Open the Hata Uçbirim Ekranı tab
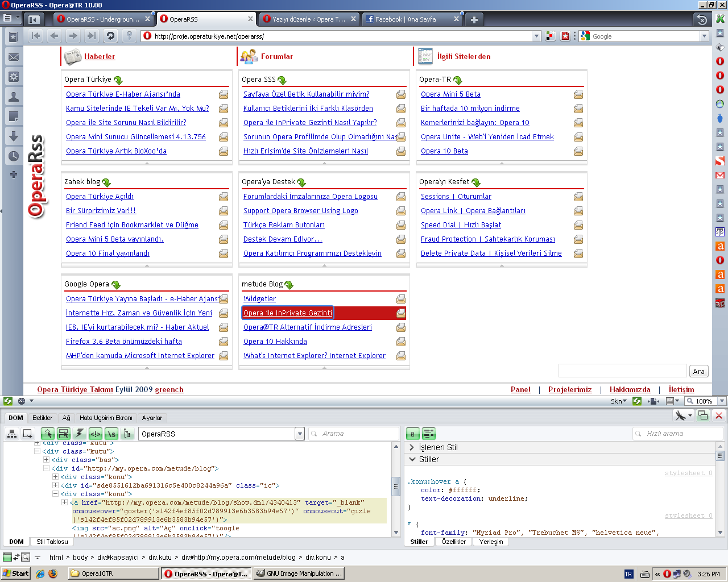This screenshot has width=728, height=582. 106,418
